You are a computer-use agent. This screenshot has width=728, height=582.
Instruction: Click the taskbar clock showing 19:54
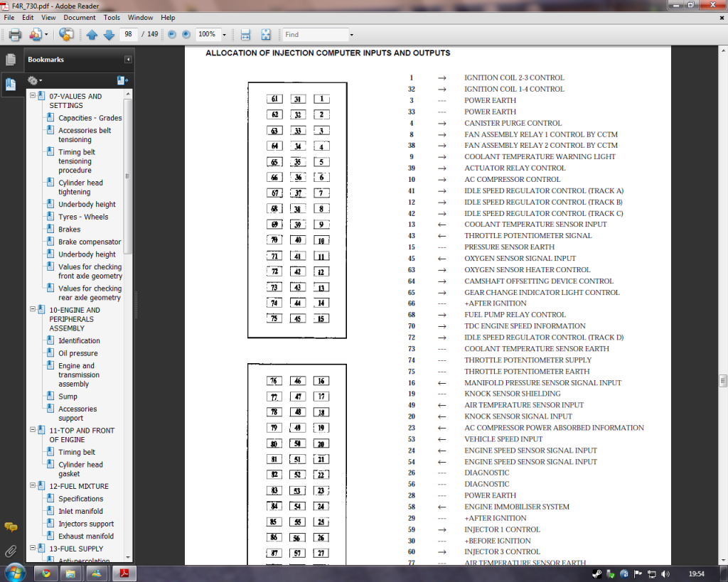pyautogui.click(x=697, y=574)
